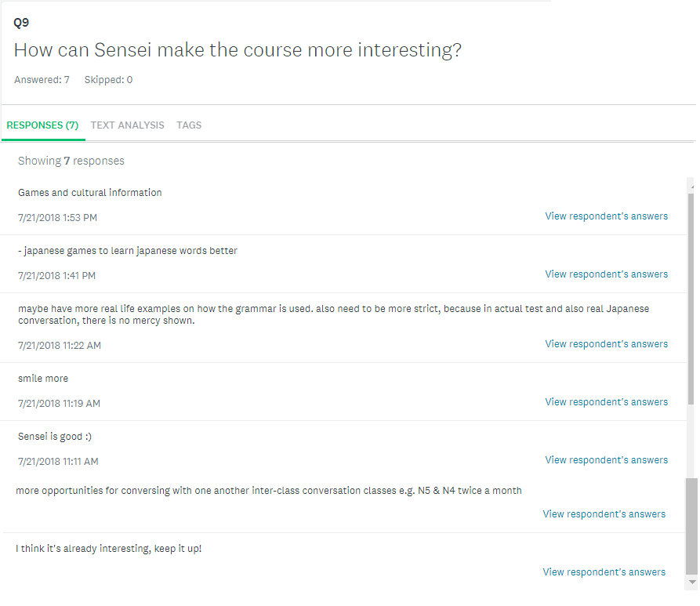View respondent's answers for 'already interesting, keep it up!'
Image resolution: width=700 pixels, height=606 pixels.
(x=604, y=572)
